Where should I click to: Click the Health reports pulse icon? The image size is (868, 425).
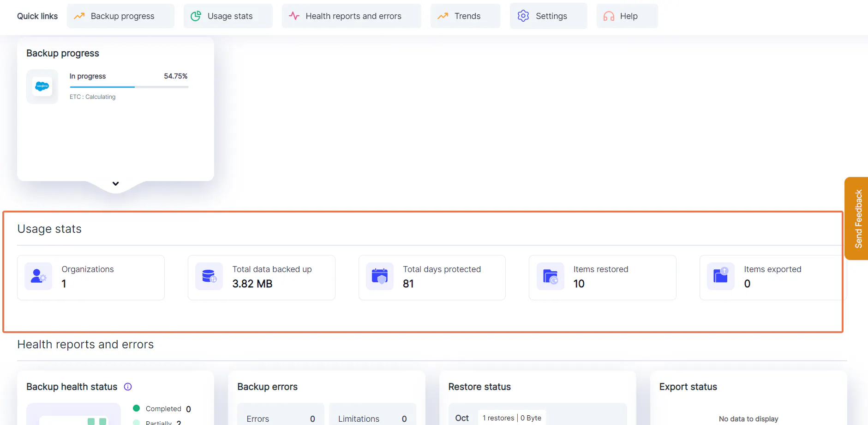(294, 16)
